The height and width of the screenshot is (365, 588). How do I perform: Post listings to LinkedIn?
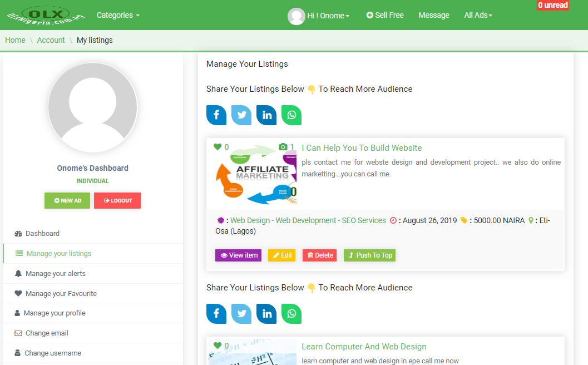266,115
